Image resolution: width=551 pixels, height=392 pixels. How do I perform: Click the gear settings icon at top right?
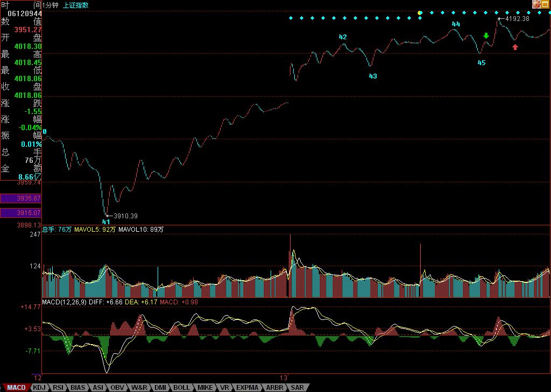tap(536, 4)
